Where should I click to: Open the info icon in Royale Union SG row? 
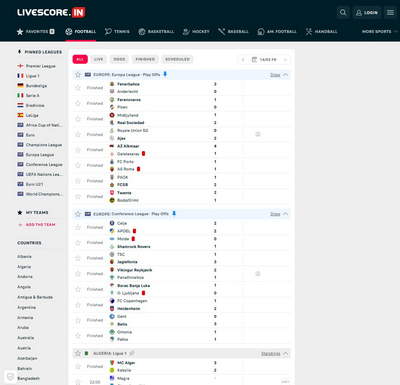coord(258,134)
